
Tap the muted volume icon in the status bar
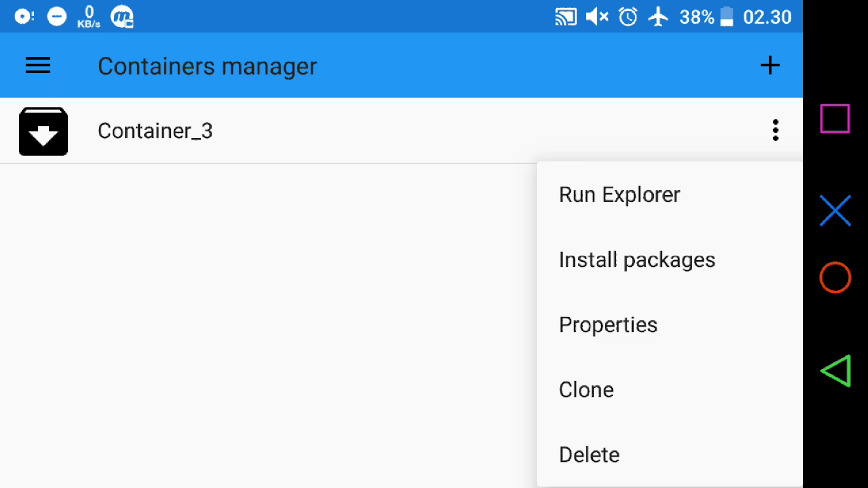(x=597, y=16)
